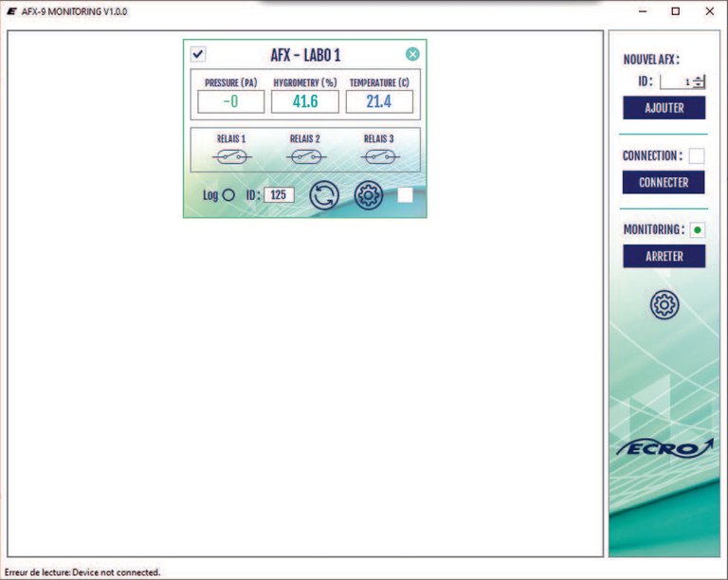Screen dimensions: 728x580
Task: Click the ID field showing 125
Action: [279, 195]
